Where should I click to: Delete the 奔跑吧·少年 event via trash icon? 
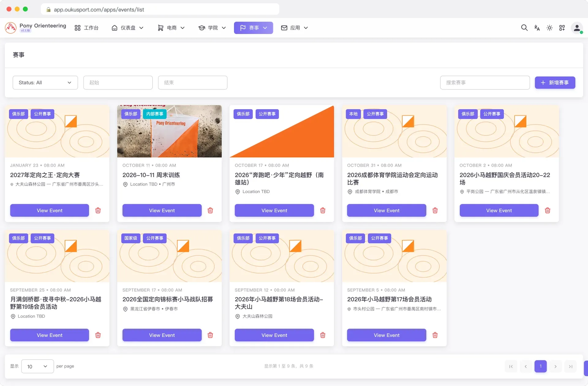point(323,210)
